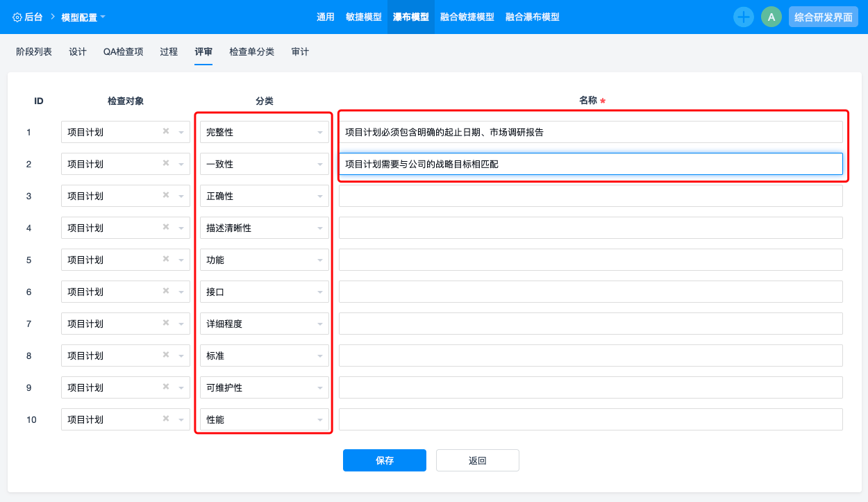Screen dimensions: 868x502
Task: Click the empty name field in row 3
Action: tap(590, 196)
